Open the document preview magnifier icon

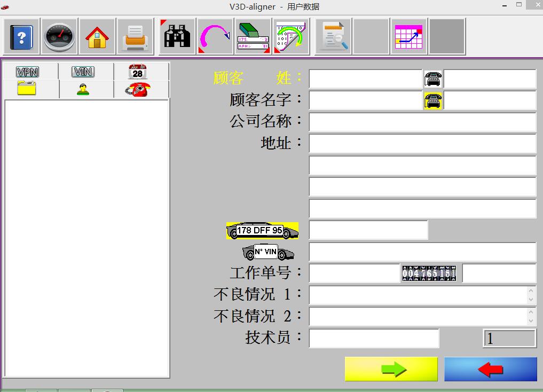333,37
